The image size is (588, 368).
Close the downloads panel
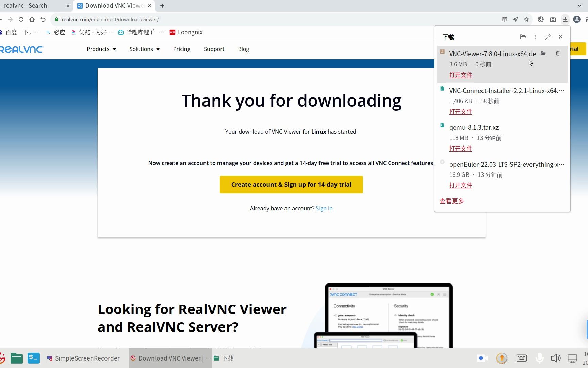561,37
